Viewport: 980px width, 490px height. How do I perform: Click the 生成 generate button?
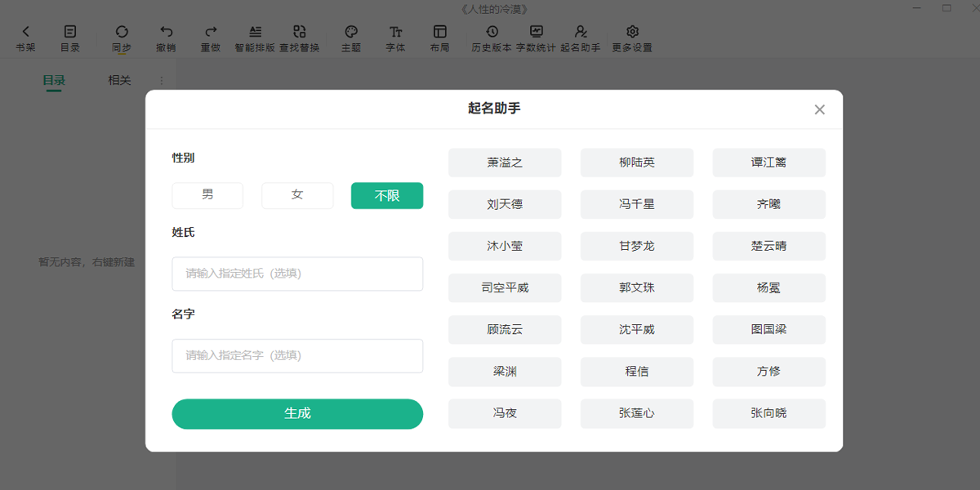[297, 414]
